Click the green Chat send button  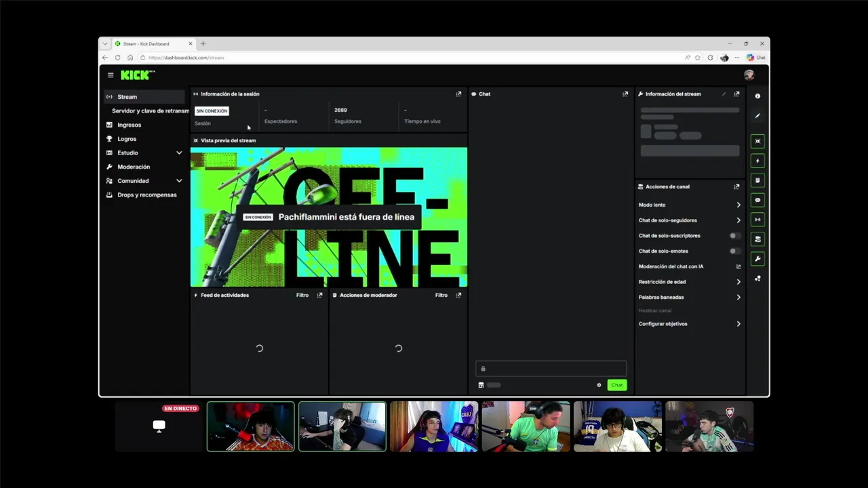pos(616,385)
